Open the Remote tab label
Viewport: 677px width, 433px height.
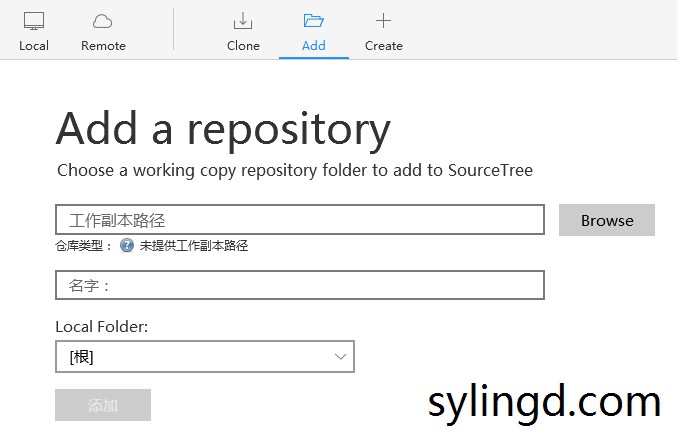click(103, 46)
